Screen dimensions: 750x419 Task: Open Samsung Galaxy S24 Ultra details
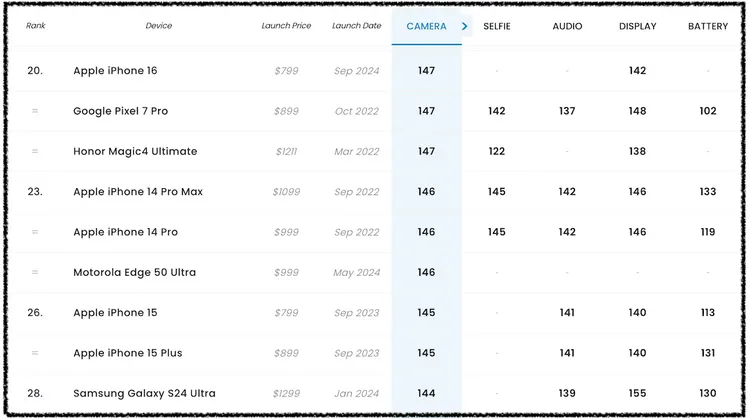144,394
